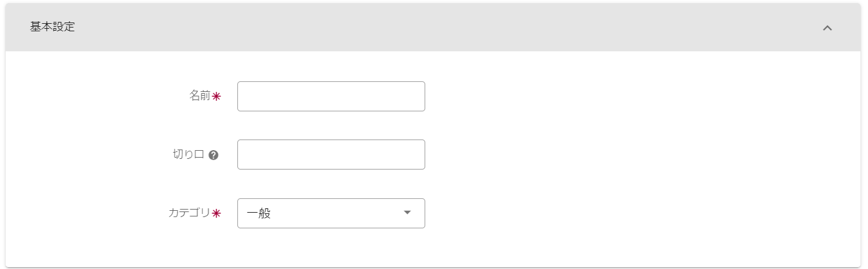Click blank panel area below カテゴリ dropdown
The width and height of the screenshot is (868, 269).
(x=331, y=248)
